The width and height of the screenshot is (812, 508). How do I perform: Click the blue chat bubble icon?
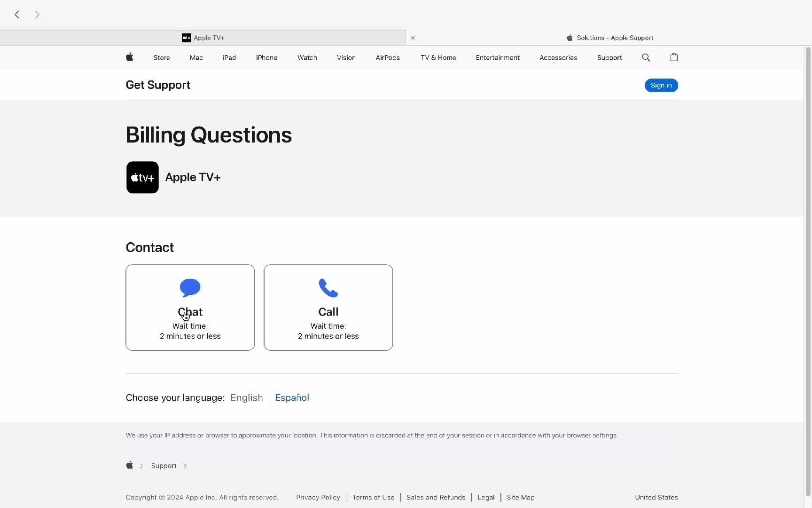pos(190,288)
